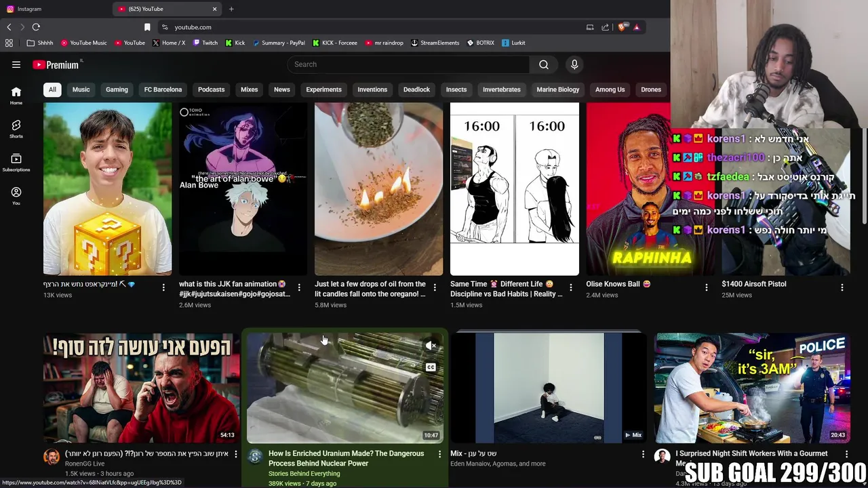Open the You page in sidebar
868x488 pixels.
tap(16, 195)
